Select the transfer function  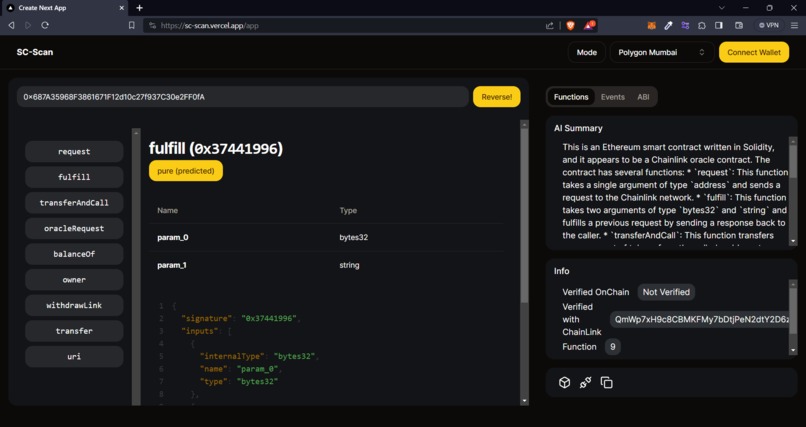[x=74, y=331]
